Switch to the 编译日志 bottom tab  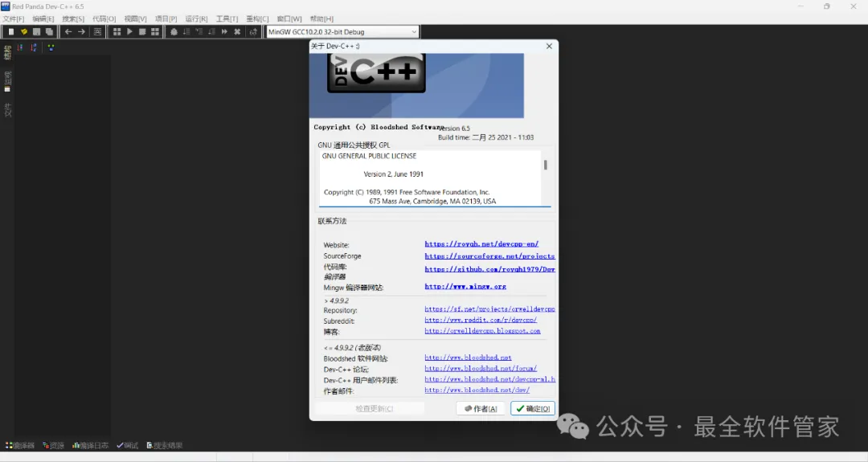pyautogui.click(x=90, y=445)
